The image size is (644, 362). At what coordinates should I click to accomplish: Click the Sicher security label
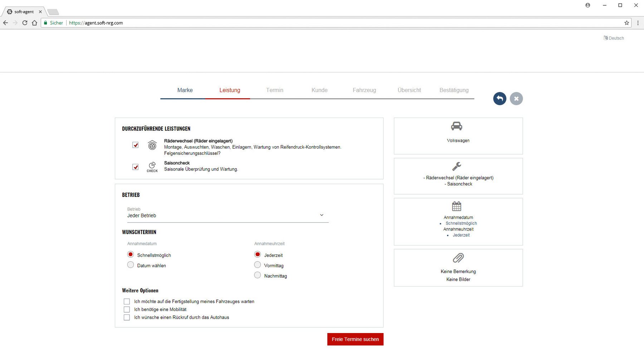pos(57,23)
